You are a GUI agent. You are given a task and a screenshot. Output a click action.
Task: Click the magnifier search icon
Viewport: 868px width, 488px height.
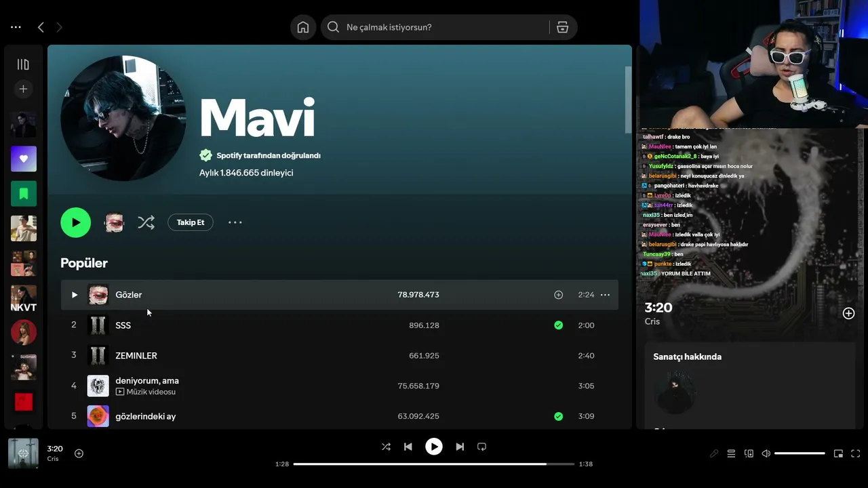click(x=333, y=27)
